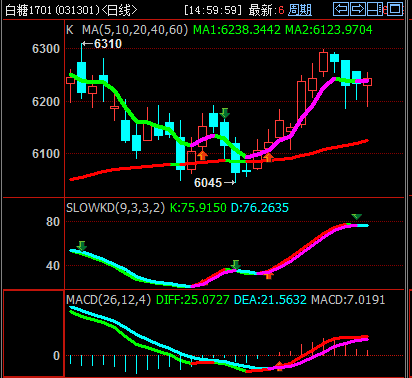
Task: Click the 6310 high price marker
Action: tap(102, 44)
